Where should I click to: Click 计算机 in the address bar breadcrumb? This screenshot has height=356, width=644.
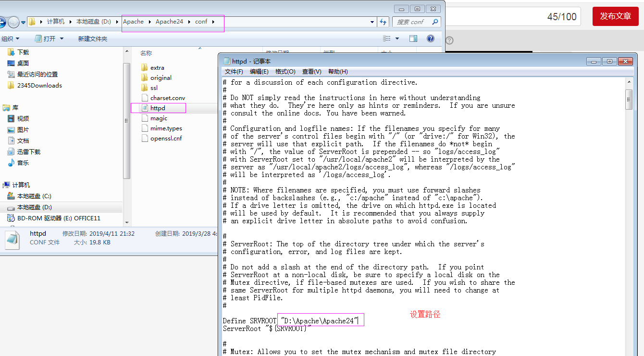coord(55,22)
